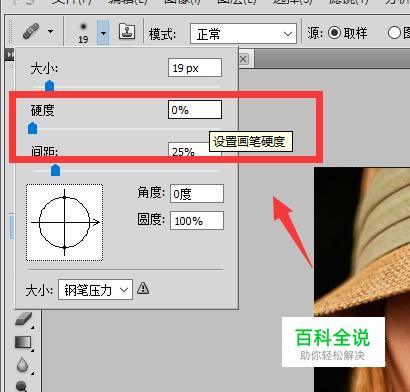This screenshot has width=410, height=392.
Task: Click the brush size slider handle
Action: coord(49,86)
